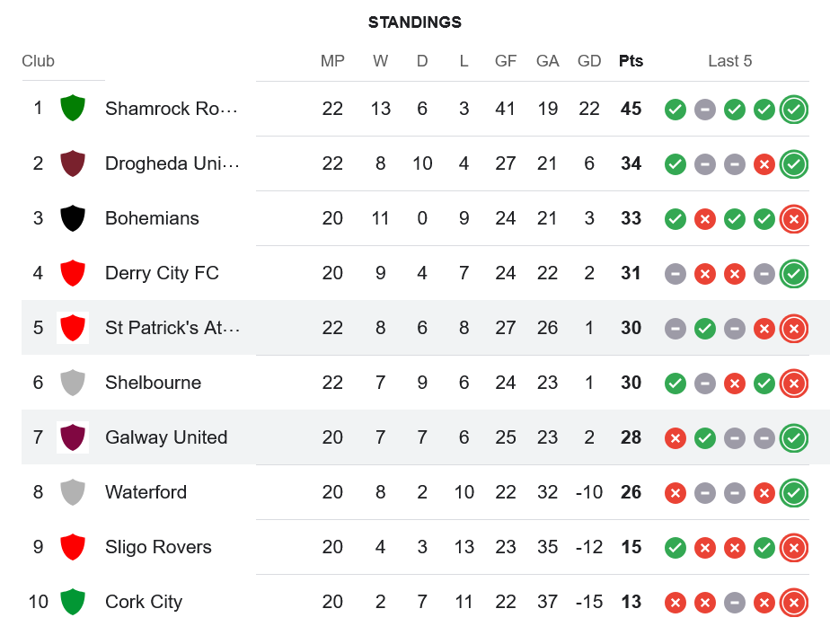
Task: Click Waterford's most recent win icon
Action: coord(793,493)
